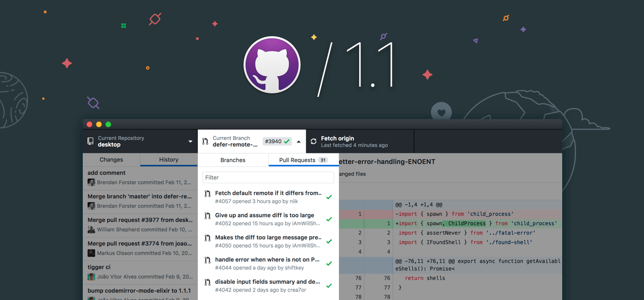Click the branch icon in the Current Branch selector
644x300 pixels.
point(205,141)
